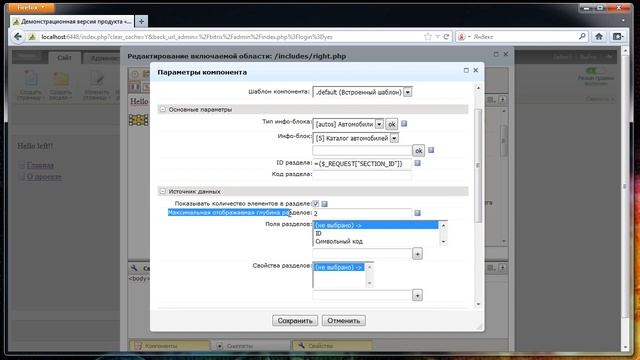
Task: Click plus button under Свойства разделов
Action: (417, 295)
